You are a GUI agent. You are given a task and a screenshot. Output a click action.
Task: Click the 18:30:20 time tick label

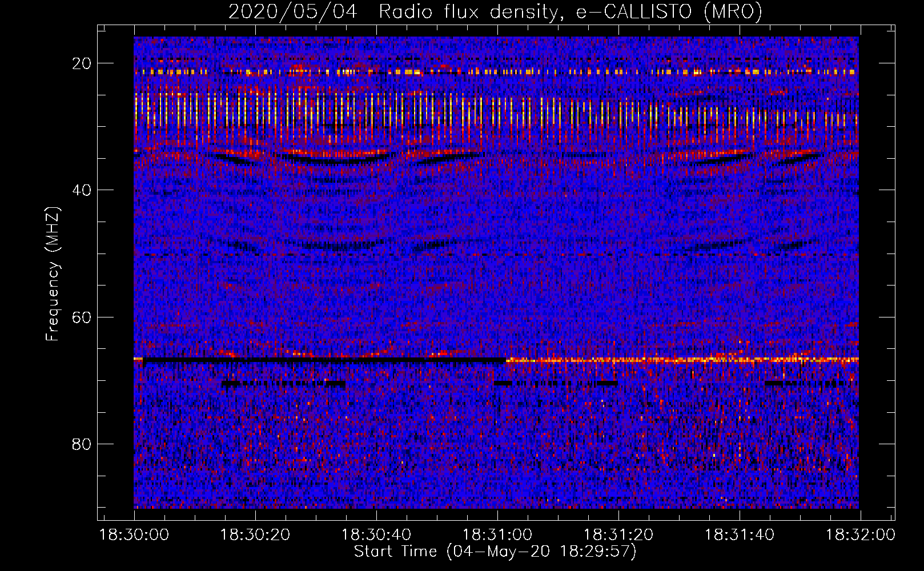tap(255, 535)
